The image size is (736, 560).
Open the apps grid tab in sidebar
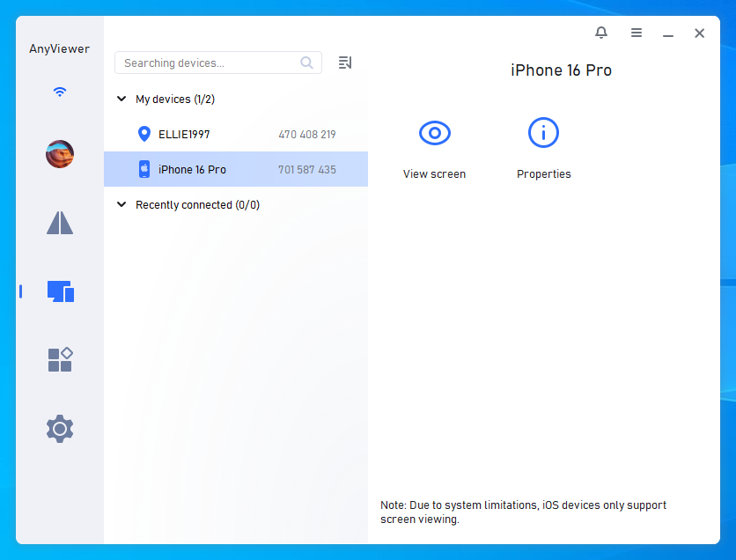(60, 359)
